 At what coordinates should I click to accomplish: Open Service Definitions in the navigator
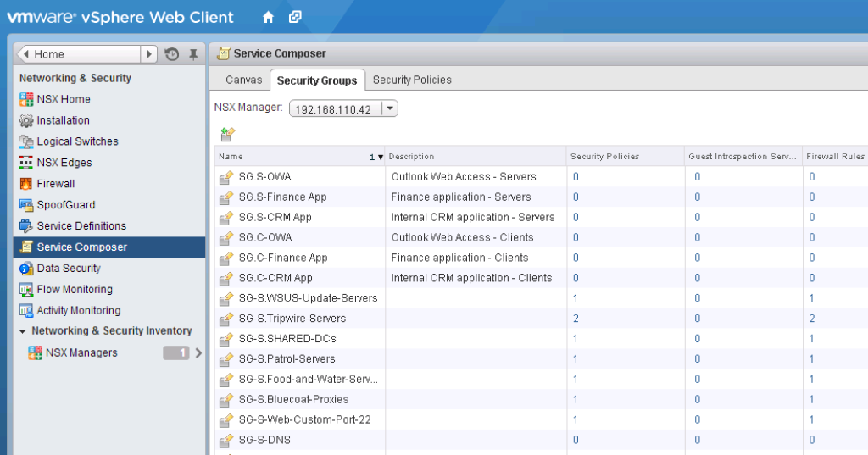pyautogui.click(x=81, y=226)
